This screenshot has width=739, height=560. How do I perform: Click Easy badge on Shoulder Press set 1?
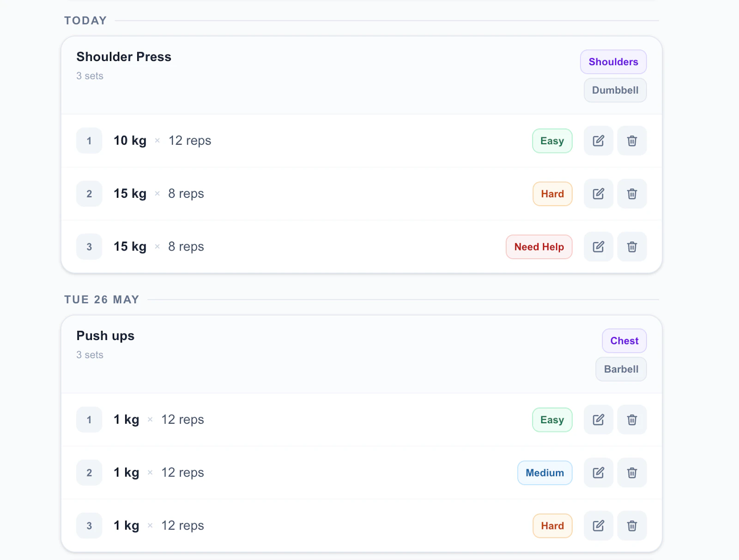pos(552,141)
